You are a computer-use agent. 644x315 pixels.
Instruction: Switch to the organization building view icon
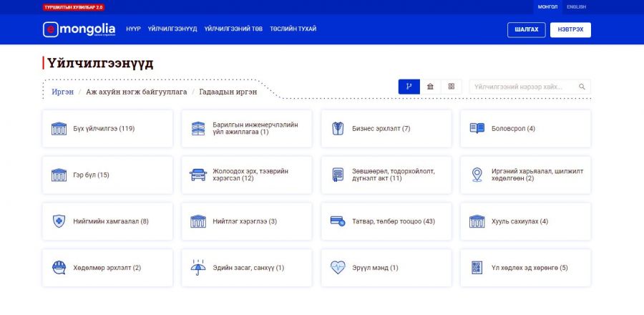(430, 87)
